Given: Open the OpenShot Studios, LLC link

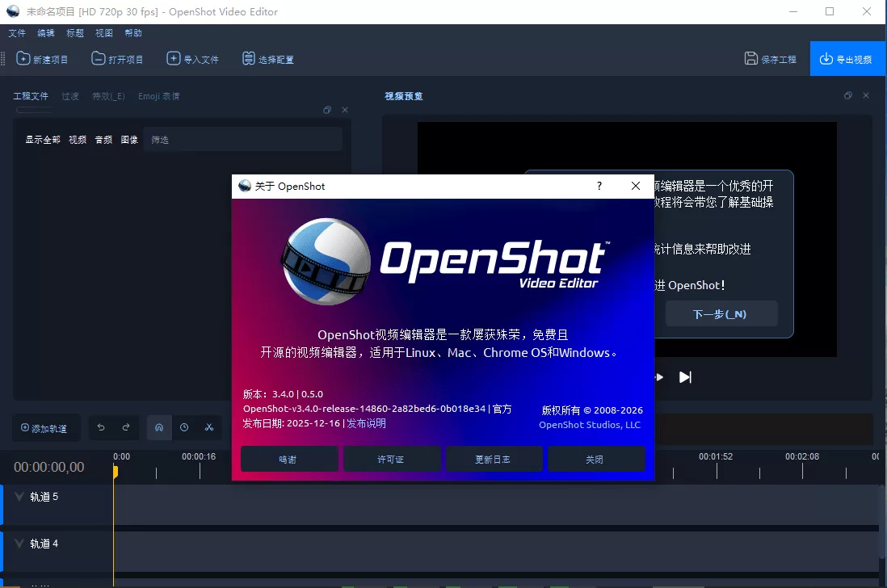Looking at the screenshot, I should pos(590,425).
